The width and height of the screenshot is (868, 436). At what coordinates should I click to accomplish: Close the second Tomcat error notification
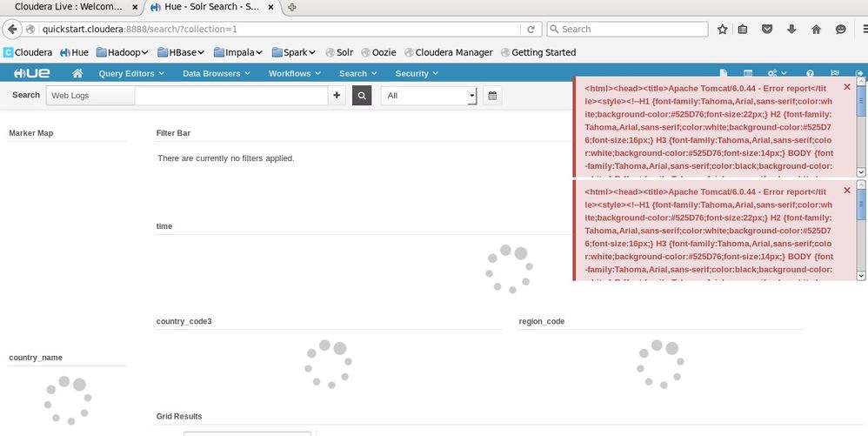pyautogui.click(x=847, y=191)
